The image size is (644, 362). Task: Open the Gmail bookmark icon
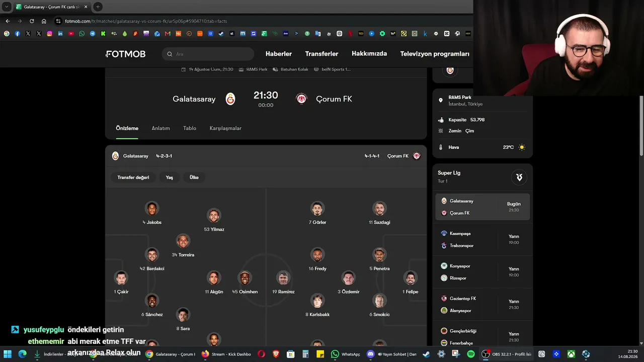point(168,34)
